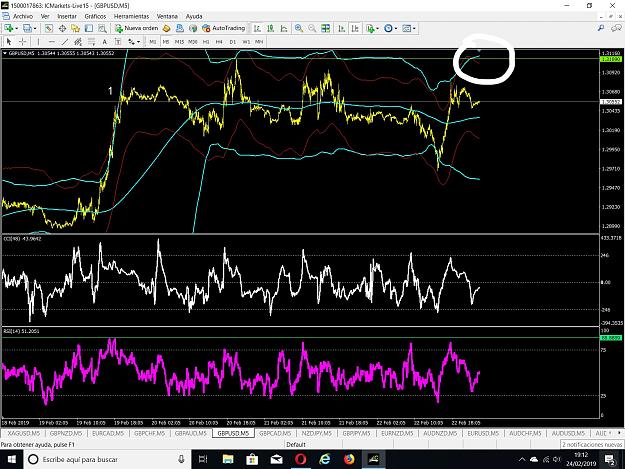
Task: Switch to H4 timeframe
Action: (219, 41)
